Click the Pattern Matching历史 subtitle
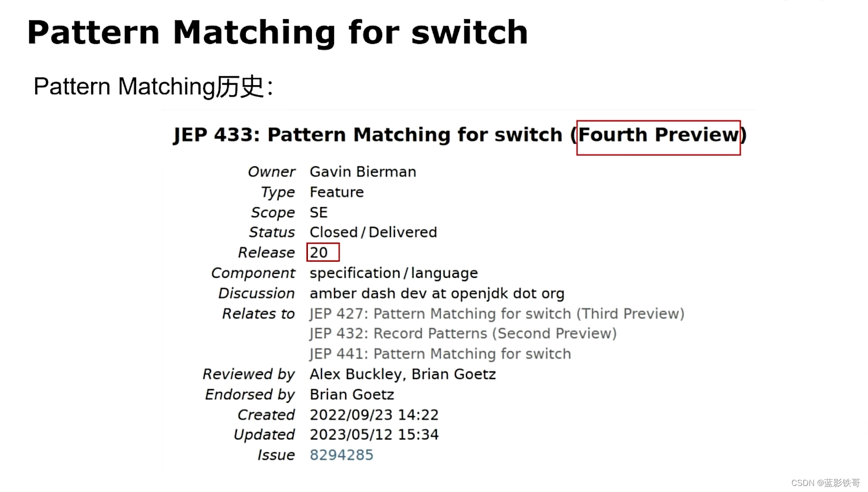This screenshot has height=492, width=868. pos(153,86)
